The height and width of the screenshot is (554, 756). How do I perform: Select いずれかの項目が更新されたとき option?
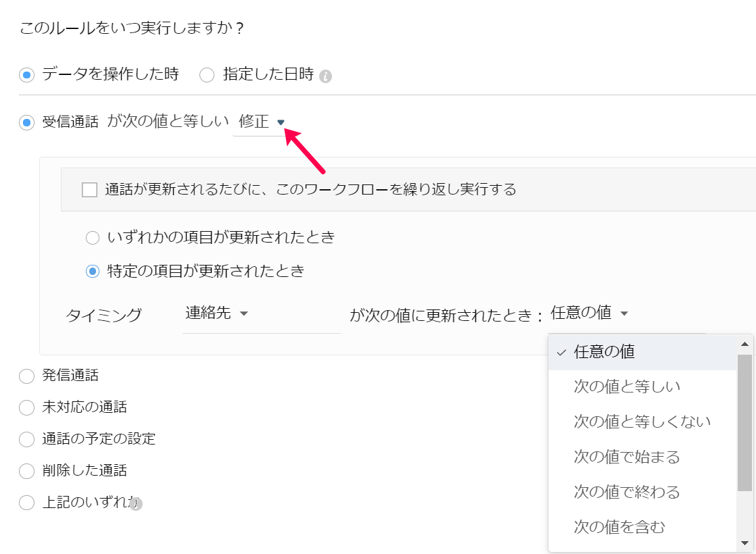[x=92, y=238]
